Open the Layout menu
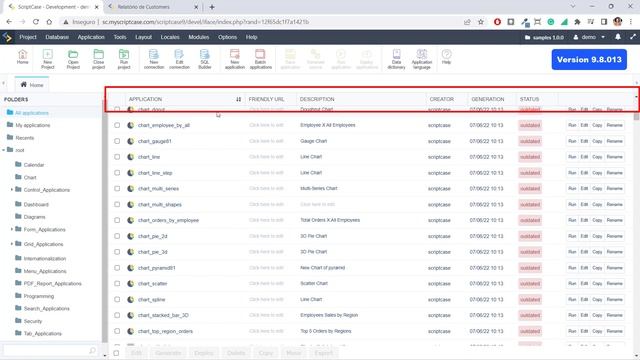 click(143, 37)
